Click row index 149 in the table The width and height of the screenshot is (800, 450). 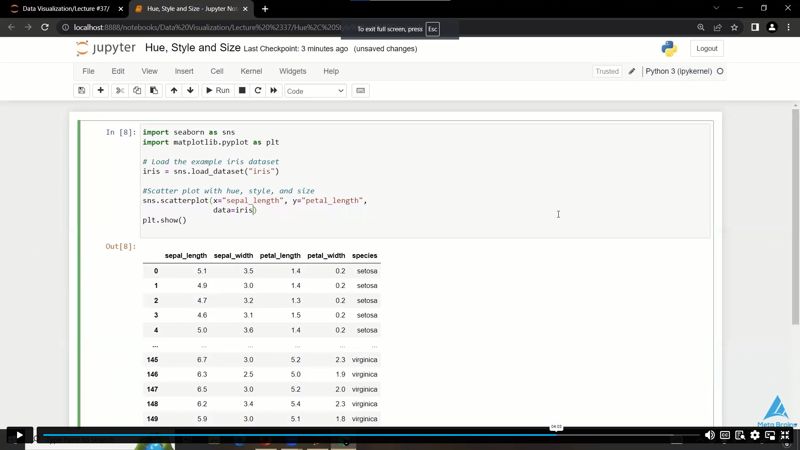(152, 419)
